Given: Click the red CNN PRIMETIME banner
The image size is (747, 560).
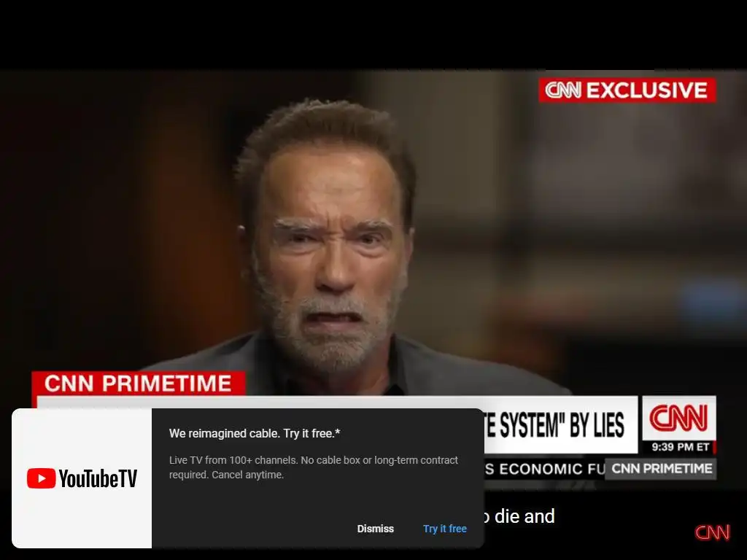Looking at the screenshot, I should pos(138,384).
